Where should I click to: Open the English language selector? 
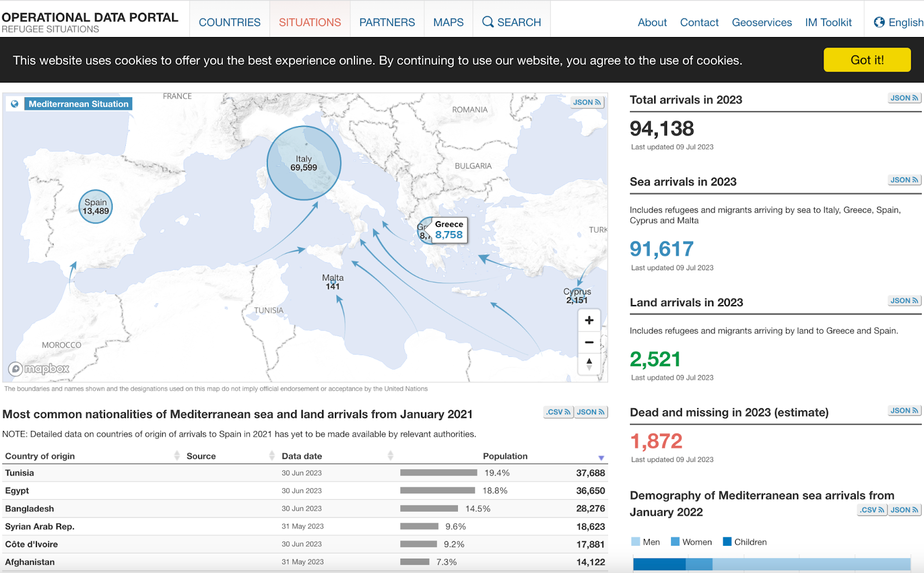tap(899, 22)
